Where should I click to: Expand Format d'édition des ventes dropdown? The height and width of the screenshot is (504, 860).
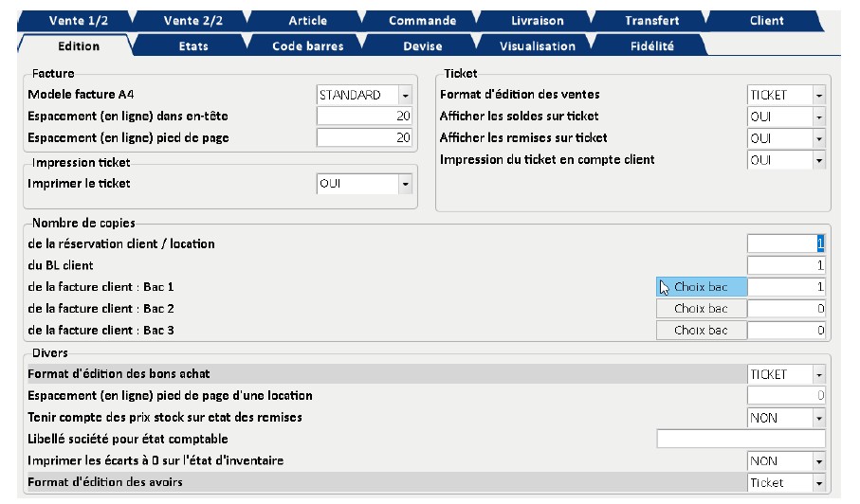[x=818, y=95]
